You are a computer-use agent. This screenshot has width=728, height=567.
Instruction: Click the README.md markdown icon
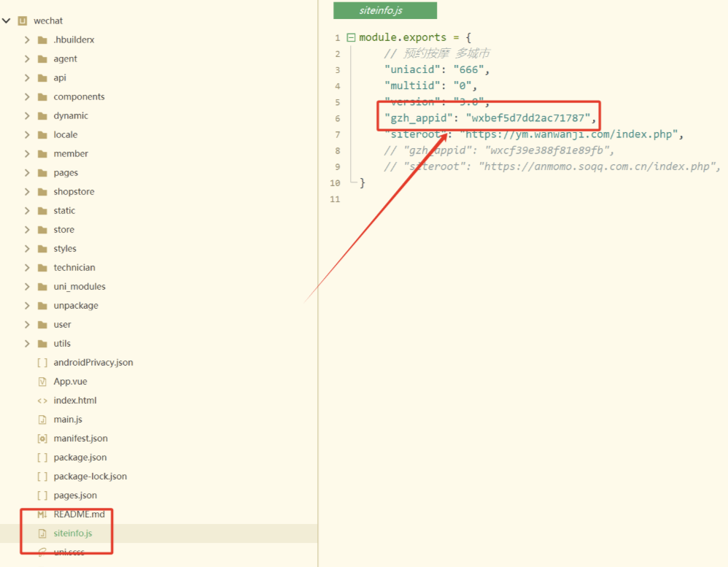tap(42, 514)
